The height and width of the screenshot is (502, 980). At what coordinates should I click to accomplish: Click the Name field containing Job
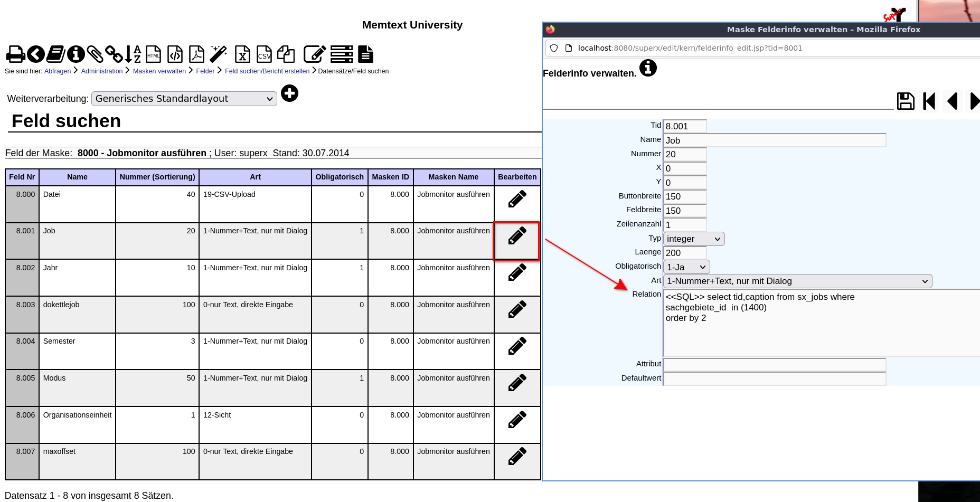[775, 140]
